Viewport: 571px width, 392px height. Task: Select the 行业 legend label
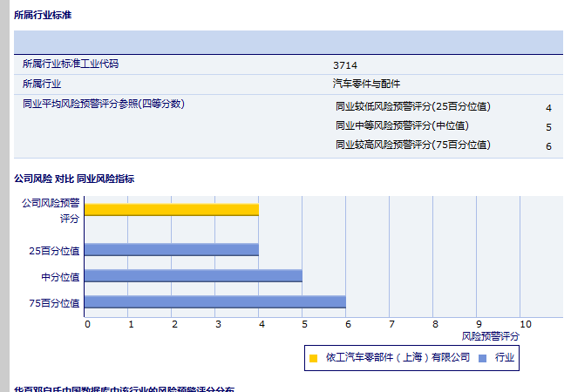tap(505, 357)
